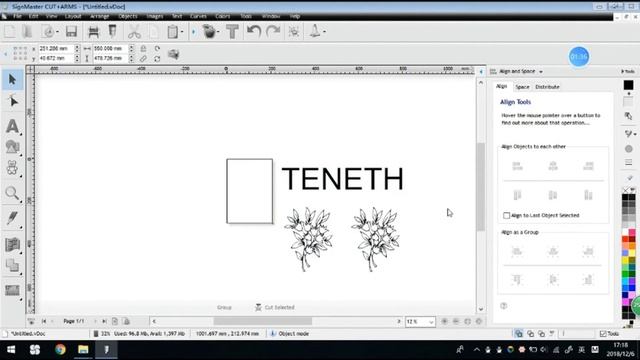640x360 pixels.
Task: Select the Node Edit tool
Action: (13, 101)
